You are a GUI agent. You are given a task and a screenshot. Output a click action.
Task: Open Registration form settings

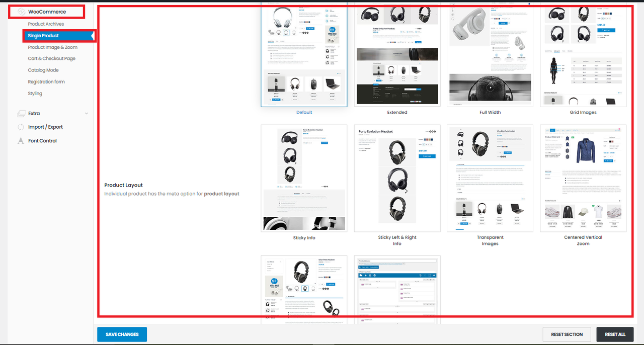[x=46, y=82]
